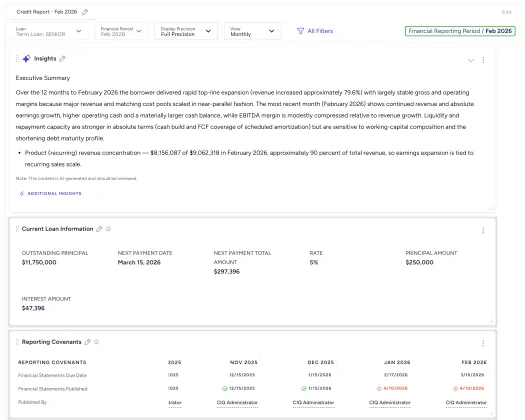Viewport: 525px width, 420px height.
Task: Select the Outstanding Principal value $11,750,000
Action: pos(39,263)
